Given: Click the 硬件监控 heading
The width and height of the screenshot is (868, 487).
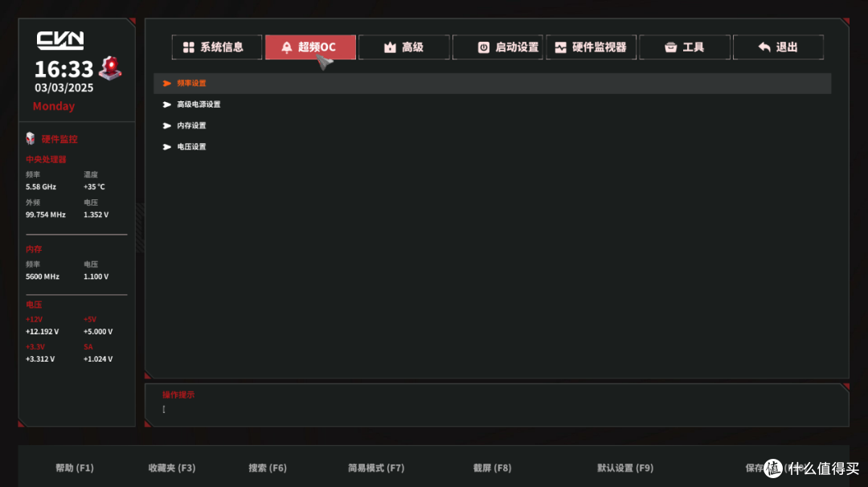Looking at the screenshot, I should pos(59,139).
